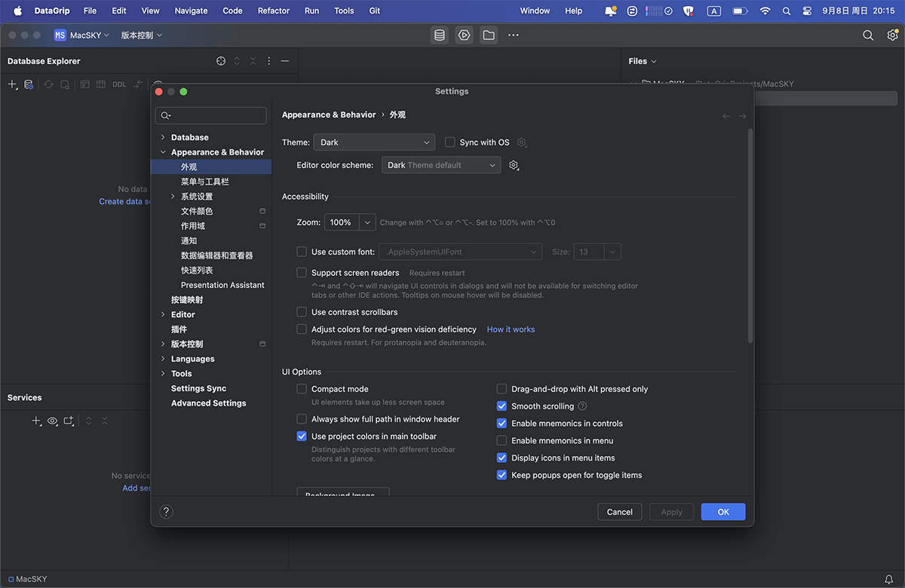The height and width of the screenshot is (588, 905).
Task: Click the Cancel button in Settings
Action: click(620, 512)
